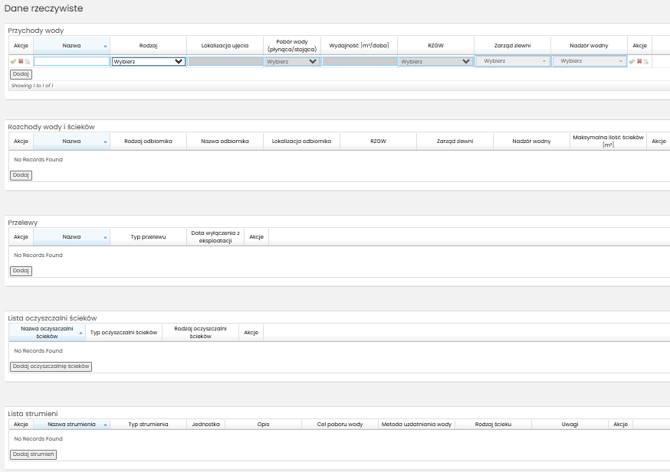Click sort arrow in Przychody wody Nazwa header
The image size is (670, 472).
click(x=105, y=46)
